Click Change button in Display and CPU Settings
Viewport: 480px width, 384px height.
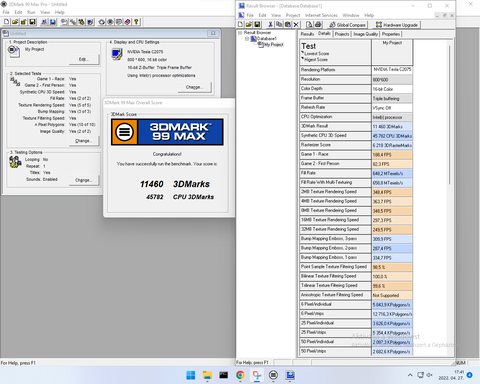tap(194, 87)
